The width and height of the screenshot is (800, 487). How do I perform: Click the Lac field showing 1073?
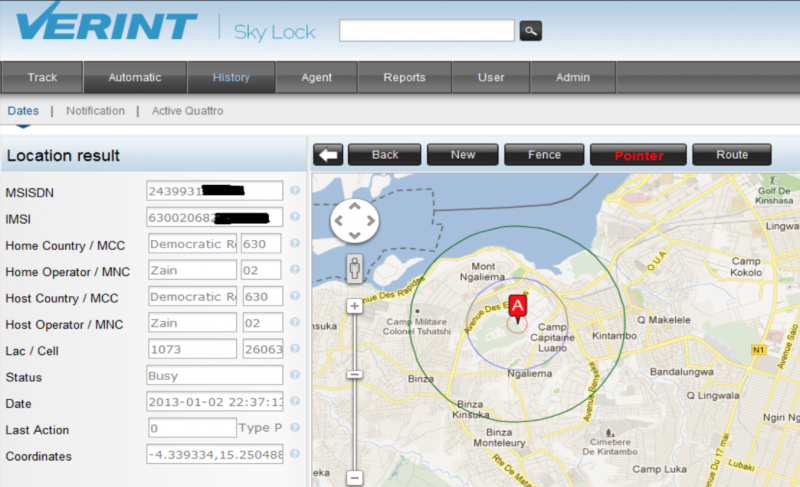[192, 349]
